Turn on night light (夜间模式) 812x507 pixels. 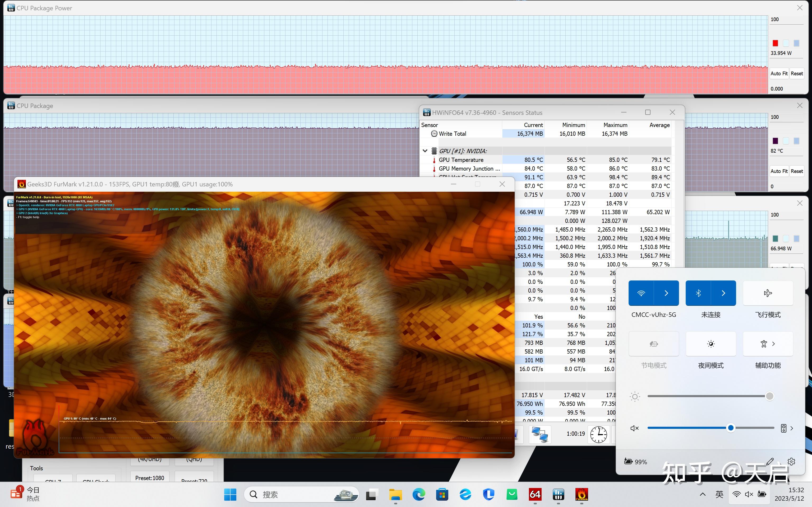[711, 344]
